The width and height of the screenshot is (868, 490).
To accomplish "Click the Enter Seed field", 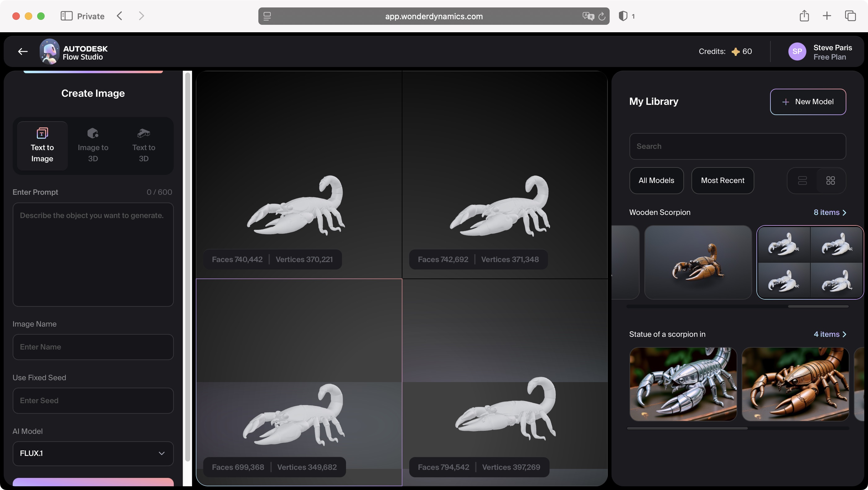I will (x=93, y=400).
